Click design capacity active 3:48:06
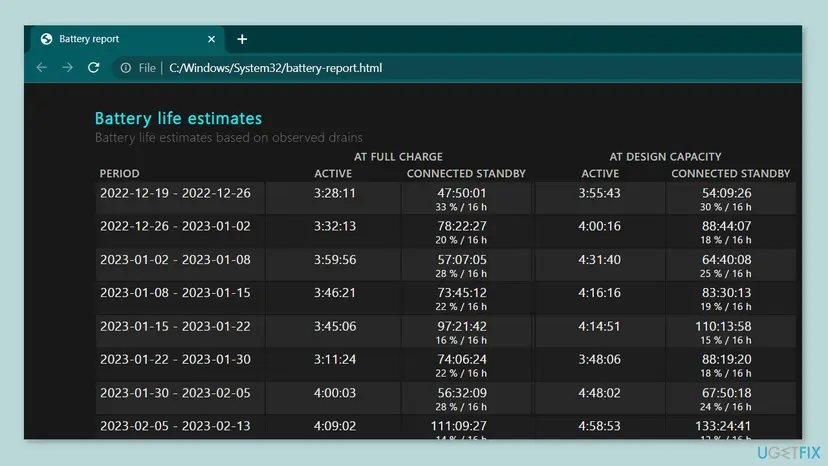This screenshot has width=828, height=466. click(599, 359)
